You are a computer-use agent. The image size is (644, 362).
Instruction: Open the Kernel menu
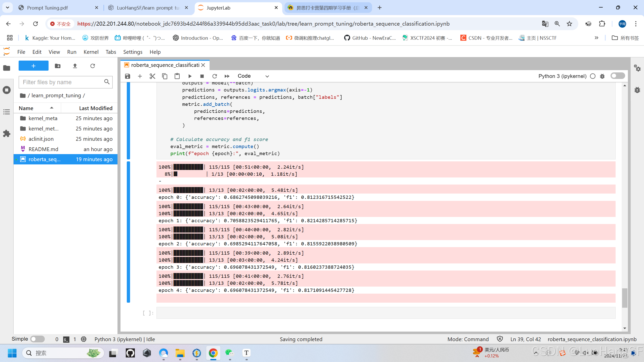point(91,52)
